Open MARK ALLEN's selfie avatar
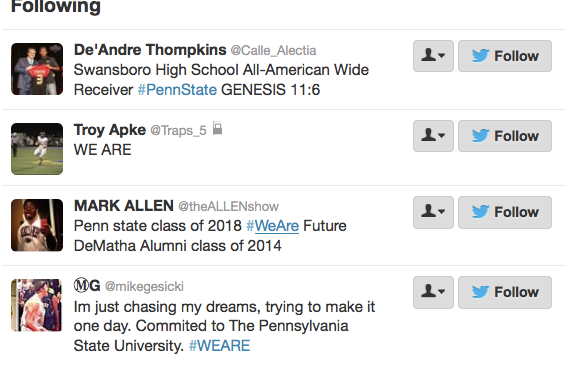 [37, 225]
